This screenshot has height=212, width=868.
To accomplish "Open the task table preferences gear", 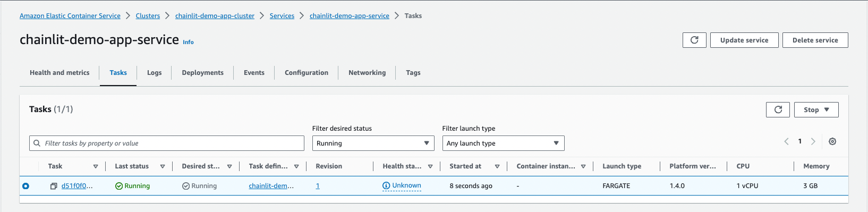I will tap(832, 141).
